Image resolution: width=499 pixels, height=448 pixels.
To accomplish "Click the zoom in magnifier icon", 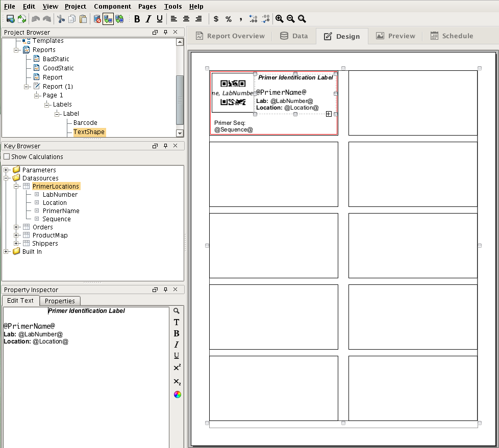I will point(279,19).
